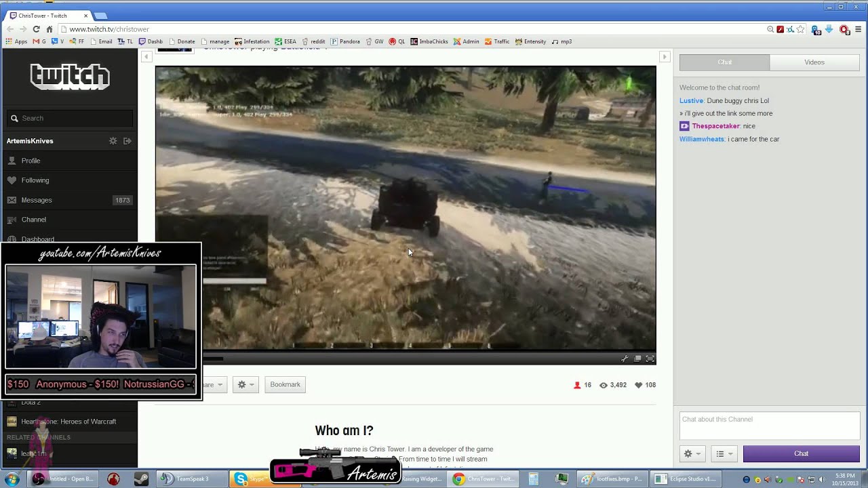Open Messages with 1873 unread
The width and height of the screenshot is (868, 488).
tap(68, 200)
